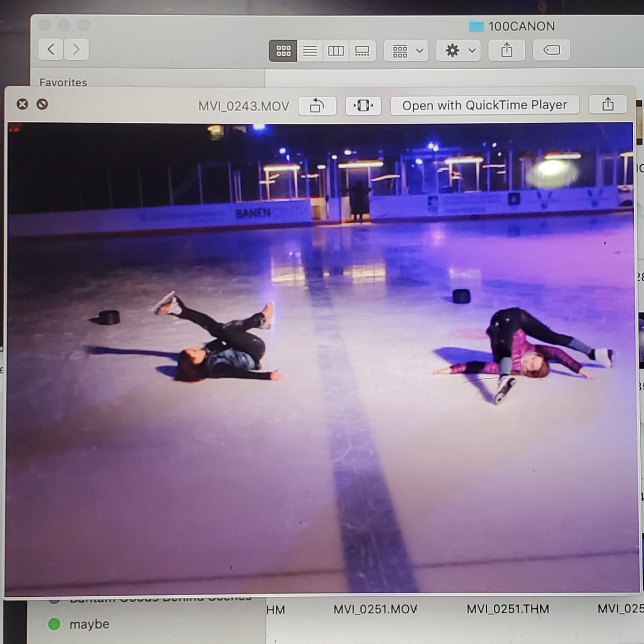Go back in Finder navigation
Viewport: 644px width, 644px height.
50,49
